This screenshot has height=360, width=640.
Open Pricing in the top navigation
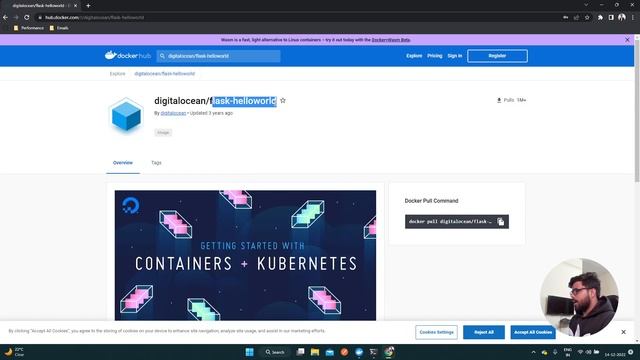(435, 56)
